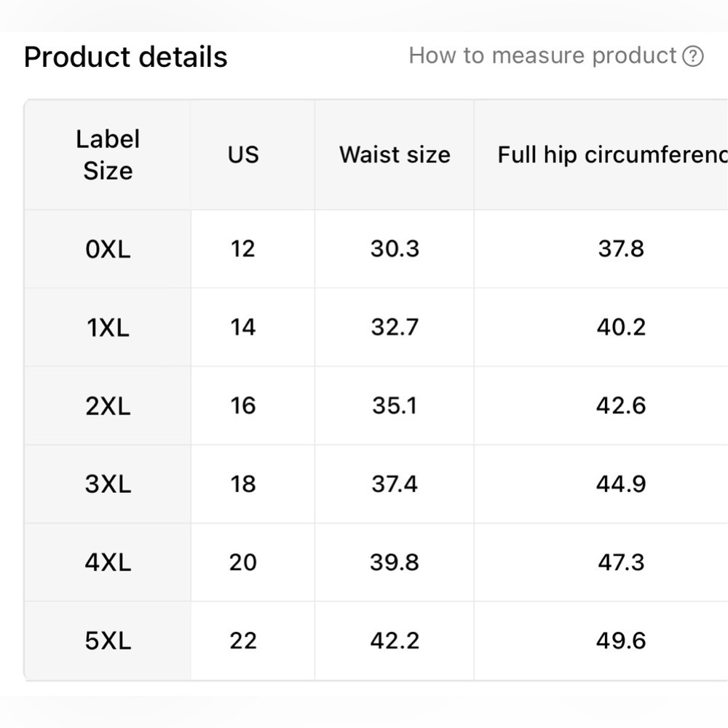Click US size 12 cell

point(243,249)
